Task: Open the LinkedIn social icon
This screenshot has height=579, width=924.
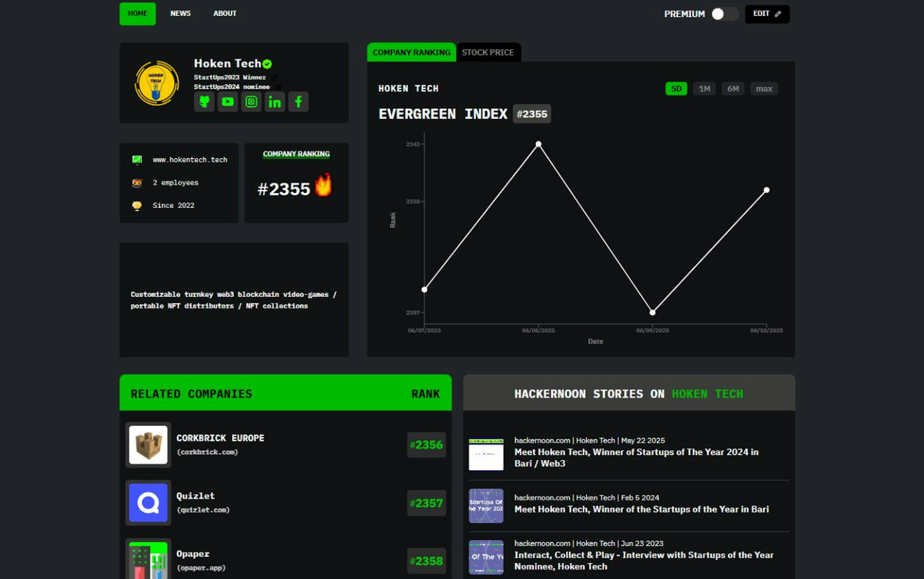Action: click(275, 102)
